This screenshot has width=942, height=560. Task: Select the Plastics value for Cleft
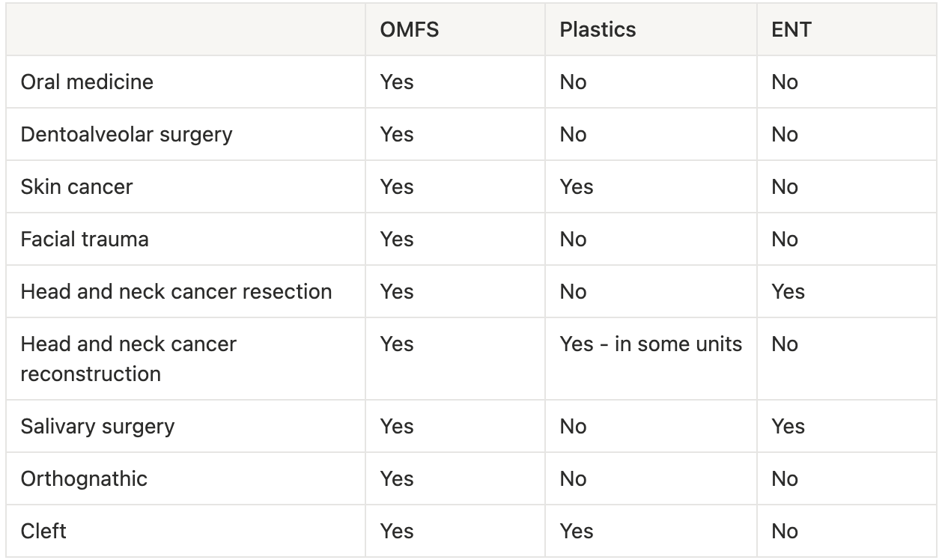click(x=576, y=532)
